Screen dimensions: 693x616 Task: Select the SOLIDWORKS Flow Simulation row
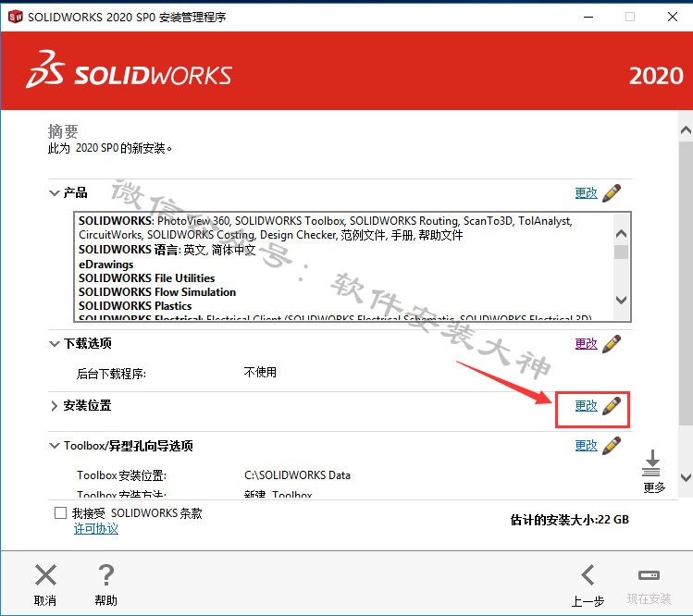(x=157, y=292)
